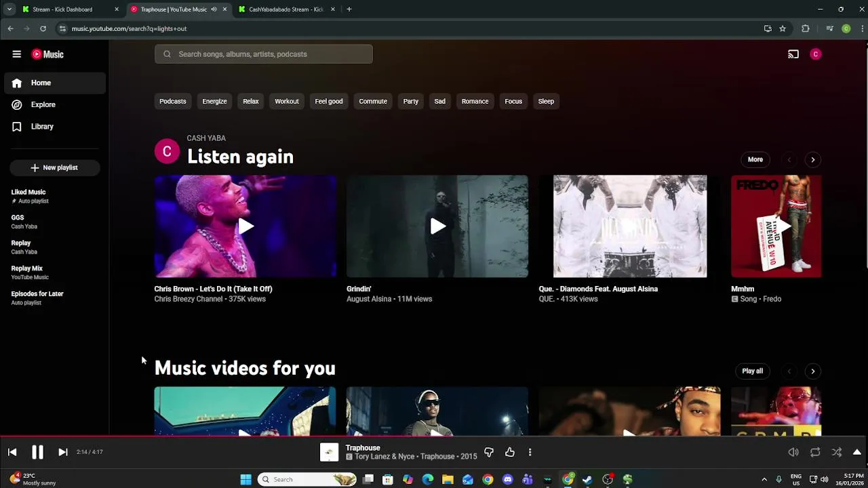Like the Traphouse song
868x488 pixels.
[510, 452]
